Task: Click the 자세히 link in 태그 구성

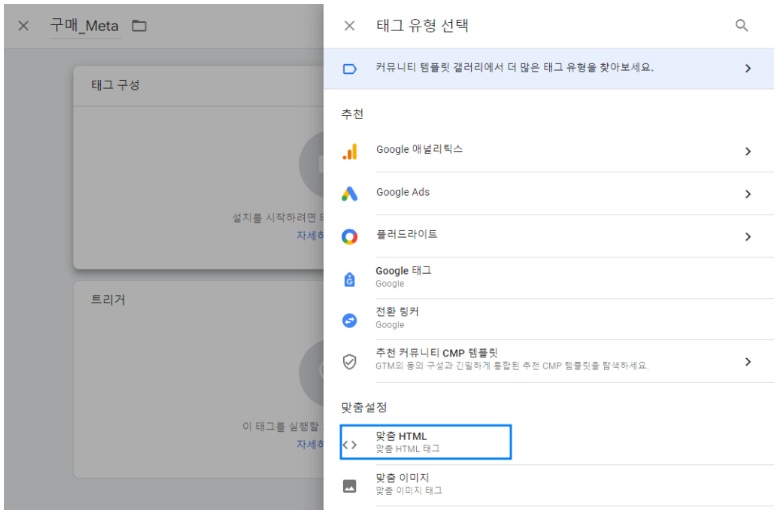Action: click(x=310, y=235)
